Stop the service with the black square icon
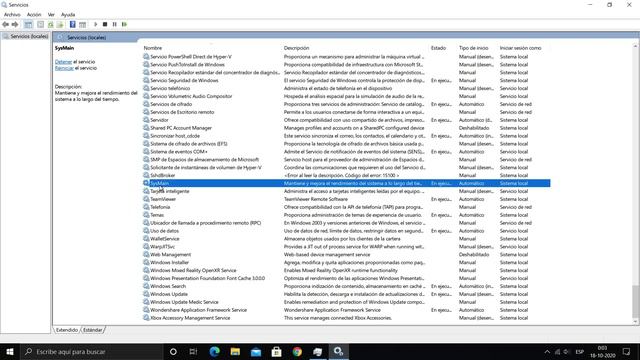The height and width of the screenshot is (360, 640). [x=105, y=24]
